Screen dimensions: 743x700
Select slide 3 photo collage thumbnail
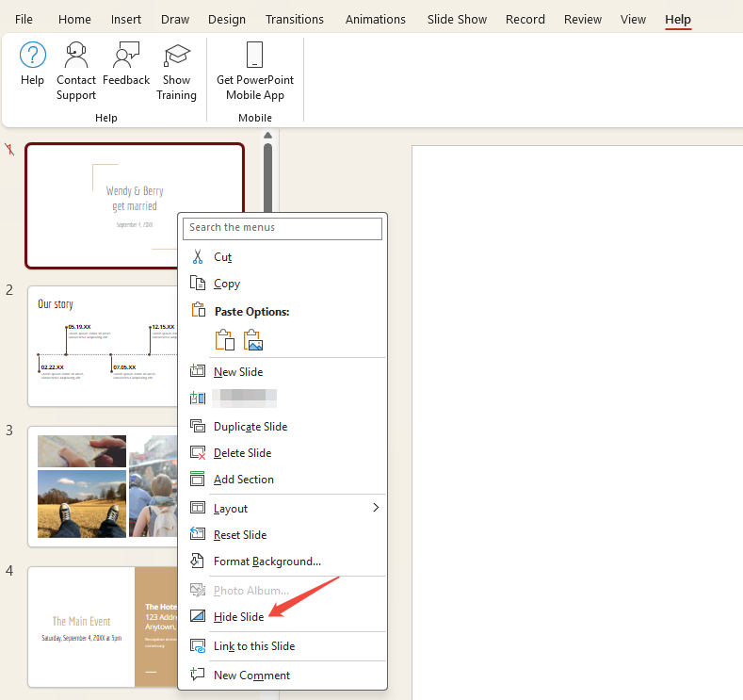103,486
